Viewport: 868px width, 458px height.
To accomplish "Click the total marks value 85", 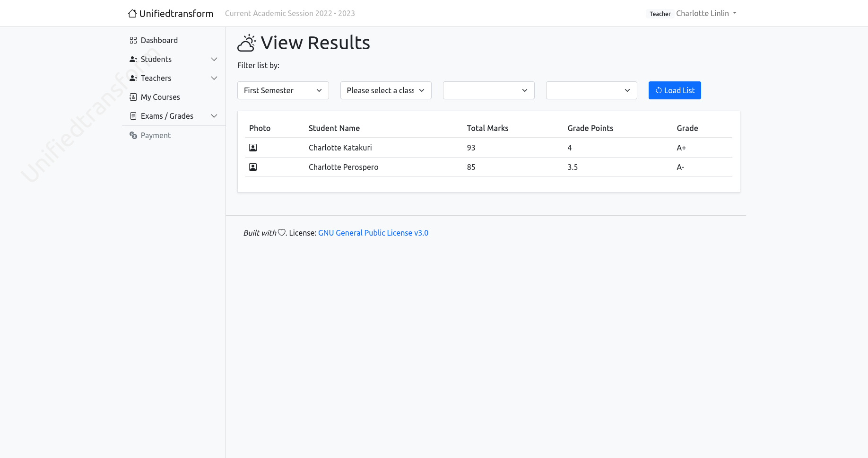I will (471, 167).
